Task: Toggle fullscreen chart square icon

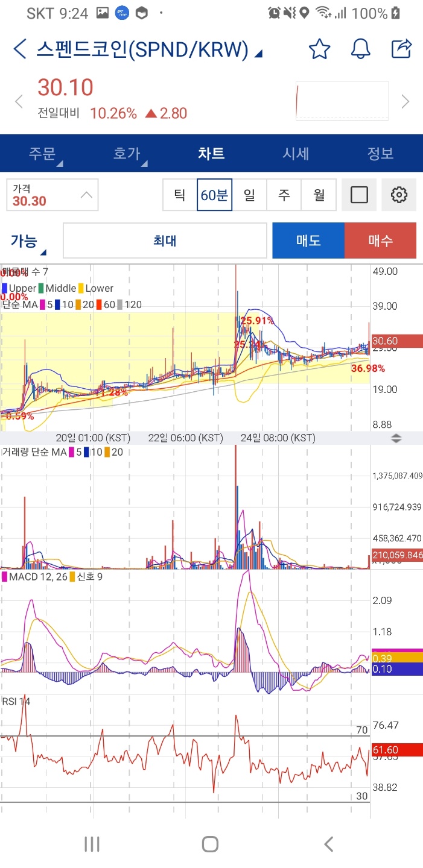Action: [x=359, y=195]
